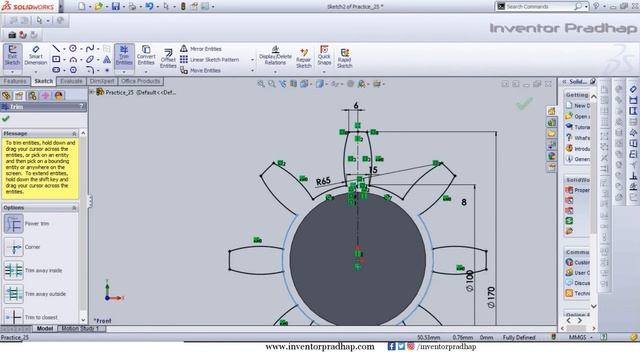Screen dimensions: 640x360
Task: Open the Line tool dropdown arrow
Action: pos(64,49)
